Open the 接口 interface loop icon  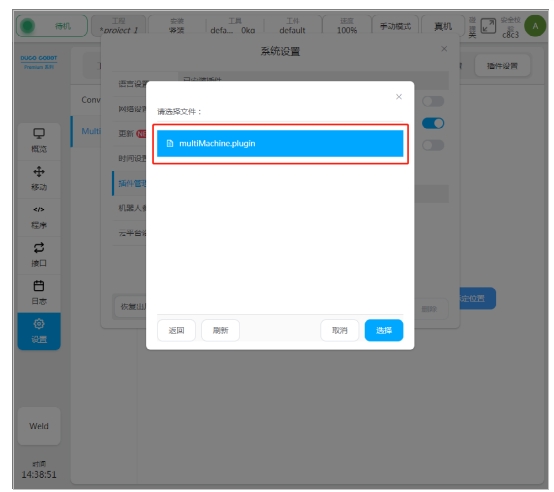[39, 248]
